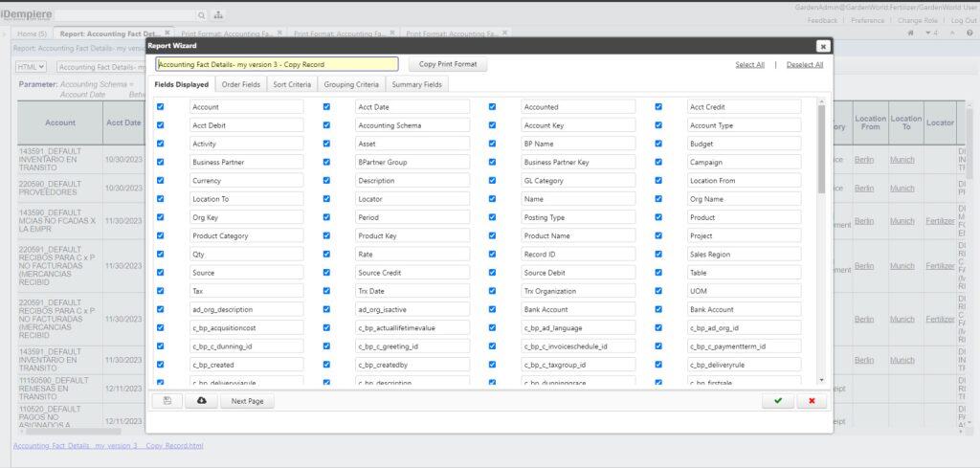980x468 pixels.
Task: Open the menu tree hierarchy icon
Action: (218, 15)
